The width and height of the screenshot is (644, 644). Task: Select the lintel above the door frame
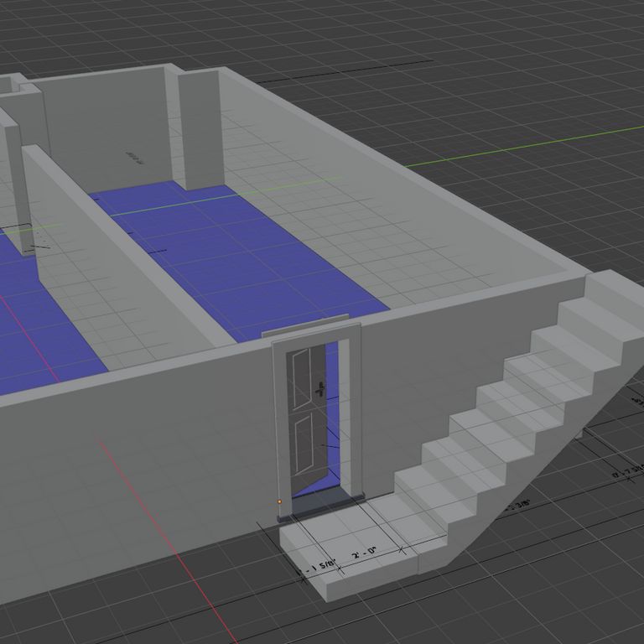click(305, 326)
